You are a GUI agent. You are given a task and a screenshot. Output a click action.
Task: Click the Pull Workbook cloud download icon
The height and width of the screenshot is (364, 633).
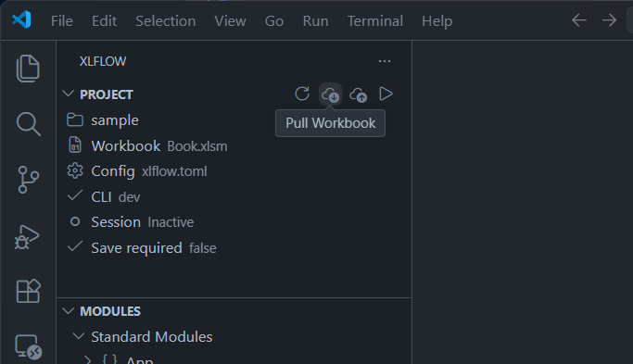pos(330,94)
